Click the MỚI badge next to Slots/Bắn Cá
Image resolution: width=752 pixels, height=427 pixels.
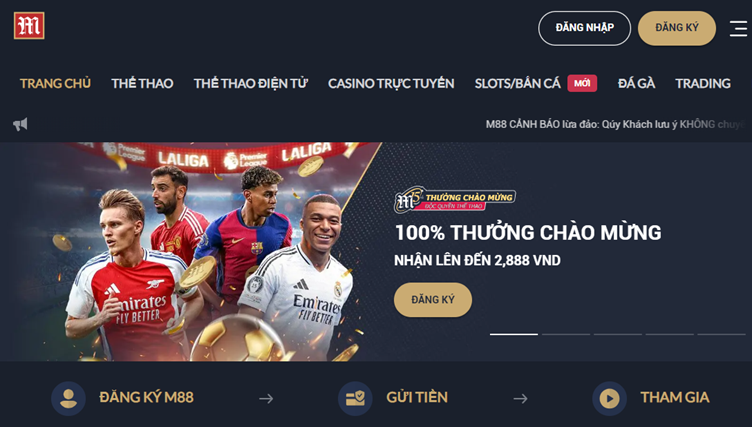[x=582, y=83]
